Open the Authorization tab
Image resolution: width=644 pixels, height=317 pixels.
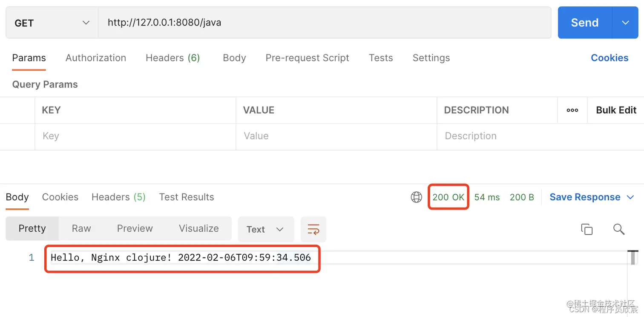coord(96,58)
